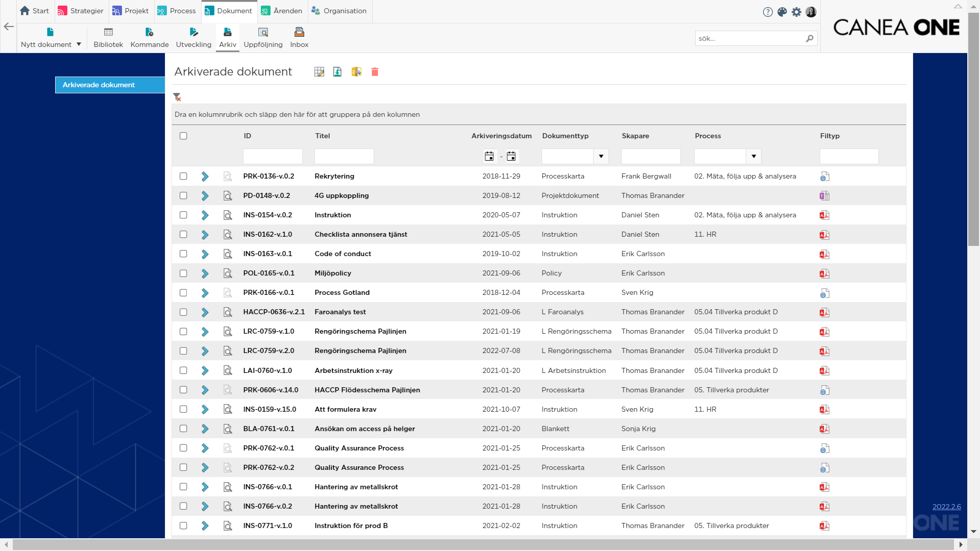Click the export document download icon

(337, 72)
